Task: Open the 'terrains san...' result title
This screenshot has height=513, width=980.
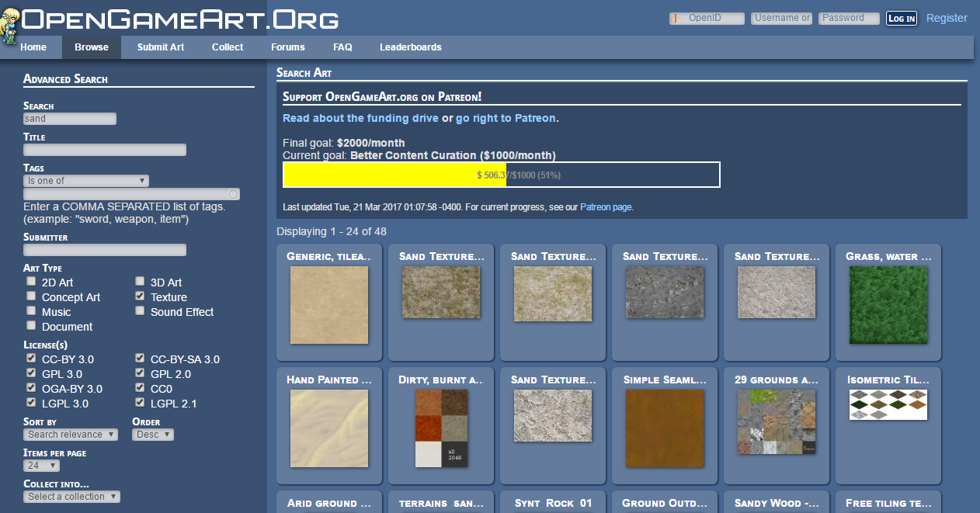Action: (x=441, y=503)
